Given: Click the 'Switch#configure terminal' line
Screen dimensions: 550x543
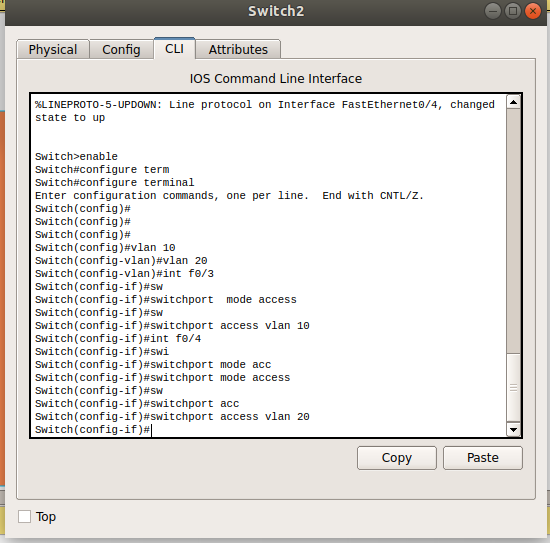Looking at the screenshot, I should [x=115, y=183].
